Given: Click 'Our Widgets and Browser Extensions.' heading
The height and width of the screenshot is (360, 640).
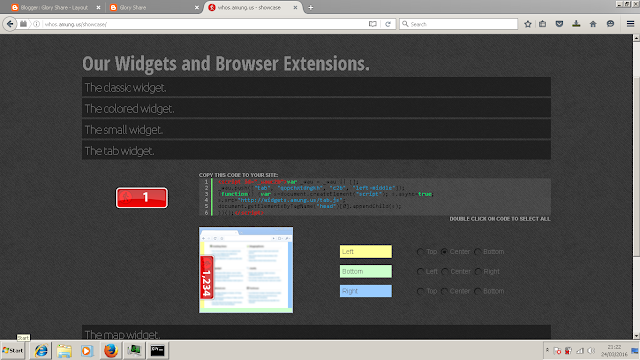Looking at the screenshot, I should [x=226, y=63].
